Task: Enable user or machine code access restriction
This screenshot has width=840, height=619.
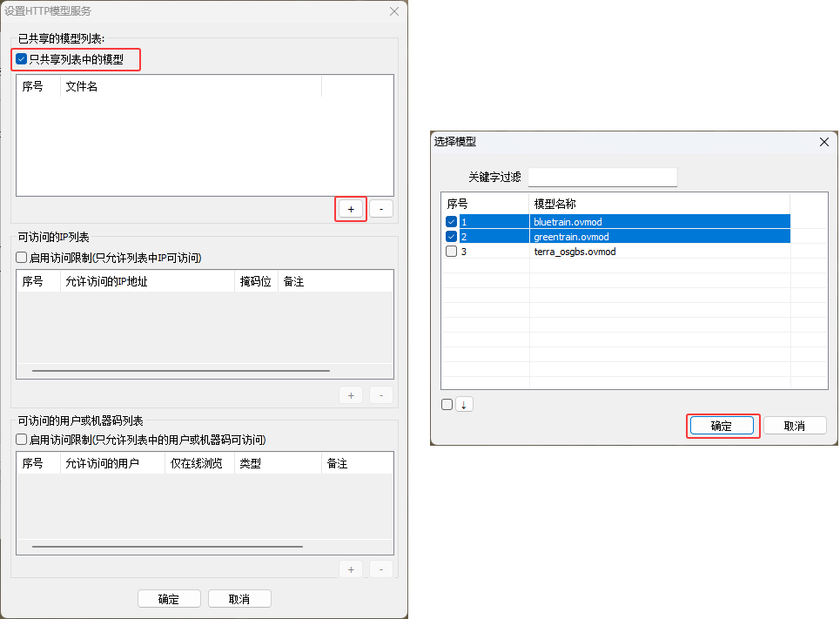Action: pyautogui.click(x=22, y=440)
